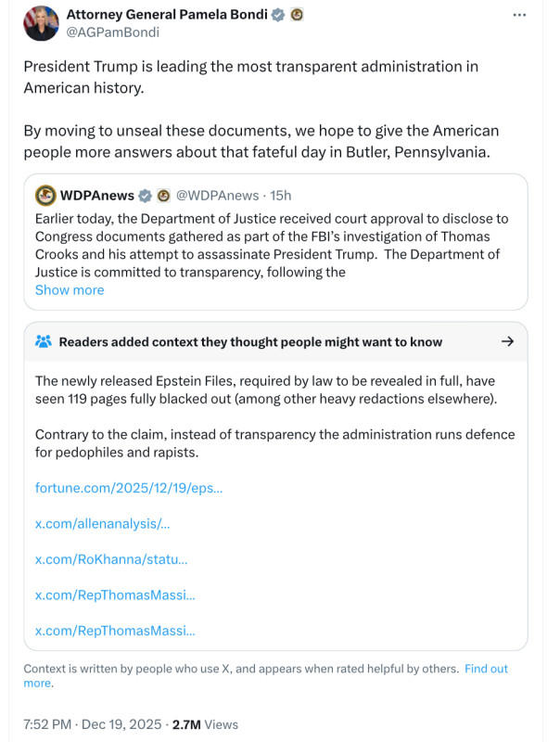The width and height of the screenshot is (560, 742).
Task: Click the verified checkmark next to WDPAnews
Action: pyautogui.click(x=144, y=196)
